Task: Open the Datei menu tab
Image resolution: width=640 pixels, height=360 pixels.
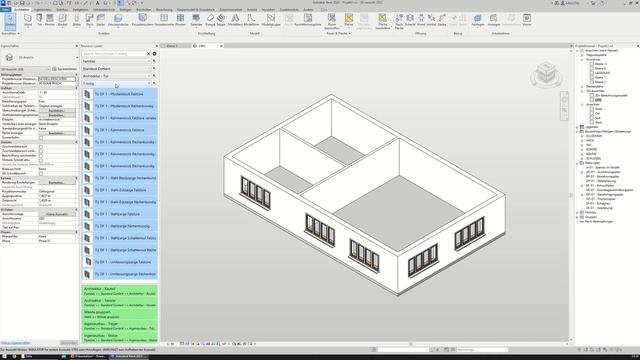Action: [x=5, y=9]
